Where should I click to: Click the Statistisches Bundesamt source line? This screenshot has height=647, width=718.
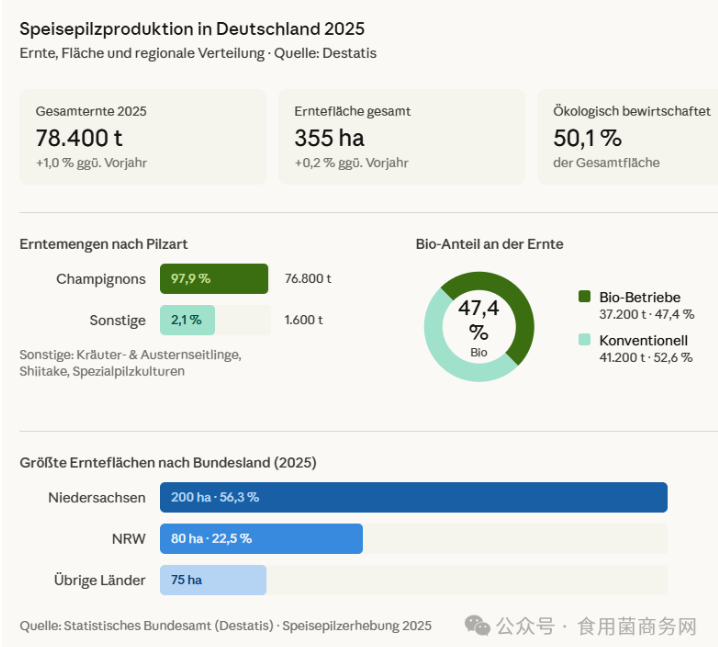pos(226,626)
